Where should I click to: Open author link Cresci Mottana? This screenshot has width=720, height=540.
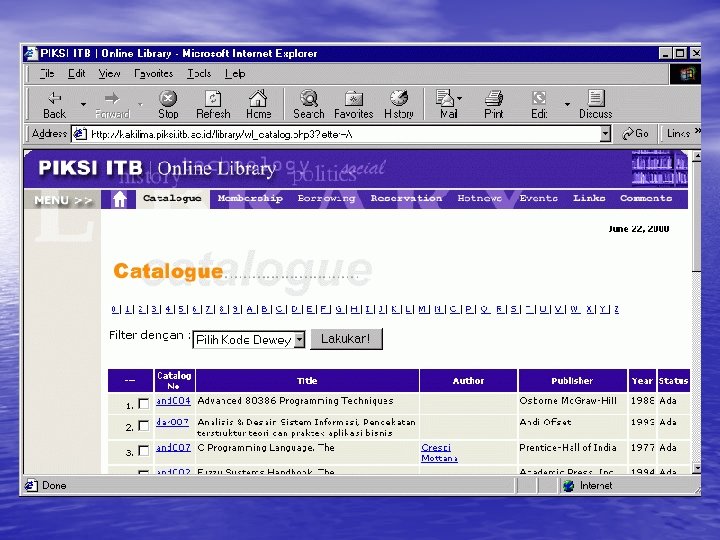click(439, 453)
